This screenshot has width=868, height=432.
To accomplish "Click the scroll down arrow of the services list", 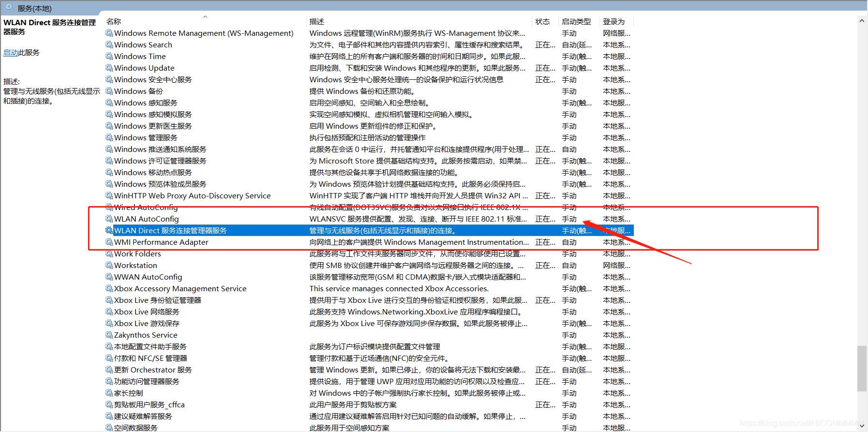I will (862, 426).
